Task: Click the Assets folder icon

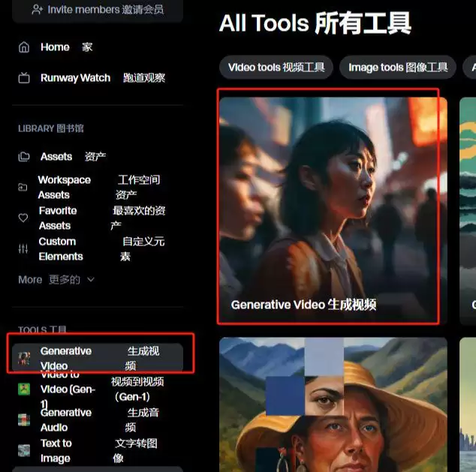Action: point(24,157)
